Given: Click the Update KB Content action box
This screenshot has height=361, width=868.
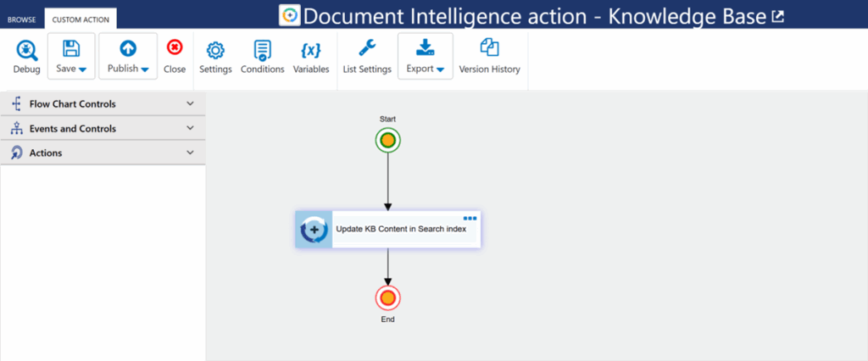Looking at the screenshot, I should (400, 229).
